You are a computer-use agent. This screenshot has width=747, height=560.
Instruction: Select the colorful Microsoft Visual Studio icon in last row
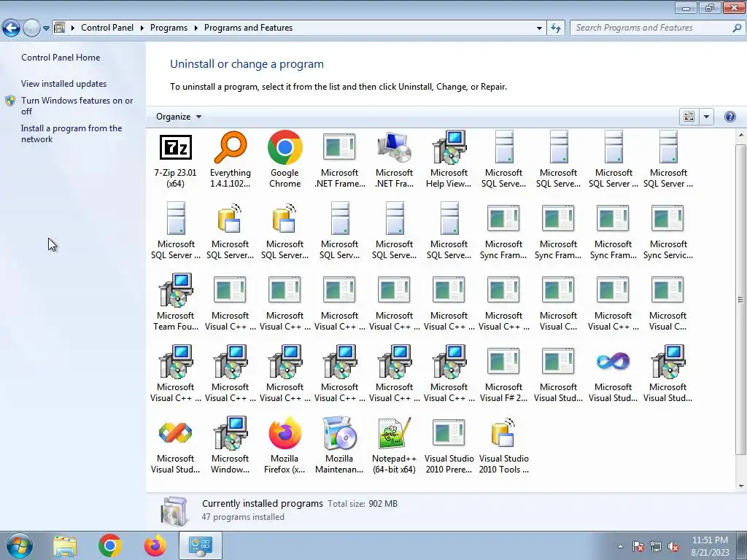[175, 445]
